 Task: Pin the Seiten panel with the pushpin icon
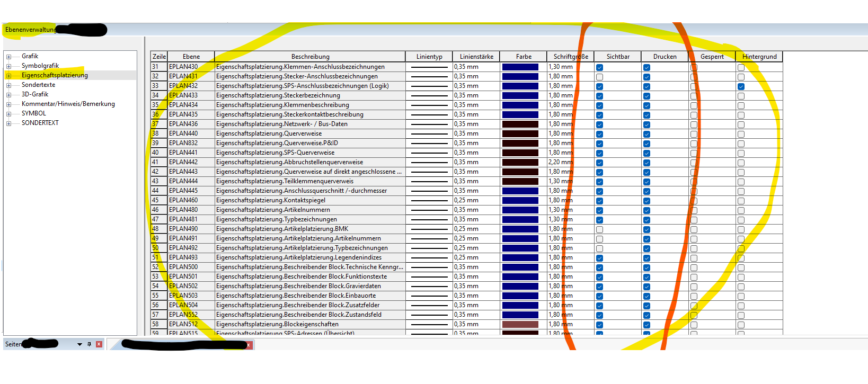click(89, 344)
